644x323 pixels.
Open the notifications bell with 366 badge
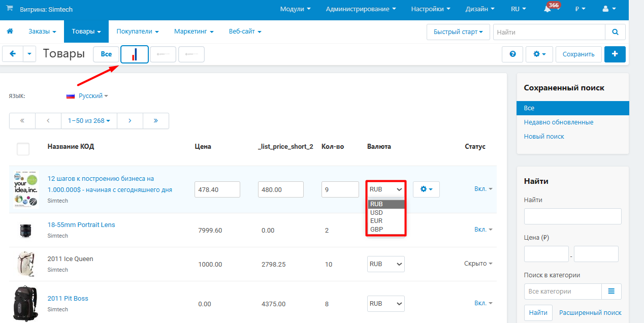point(548,9)
